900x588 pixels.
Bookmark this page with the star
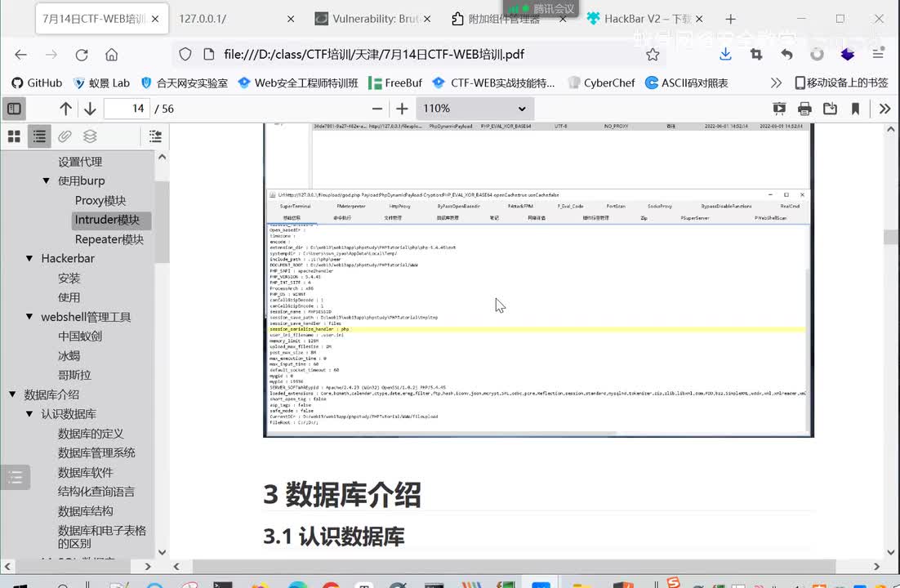coord(653,55)
